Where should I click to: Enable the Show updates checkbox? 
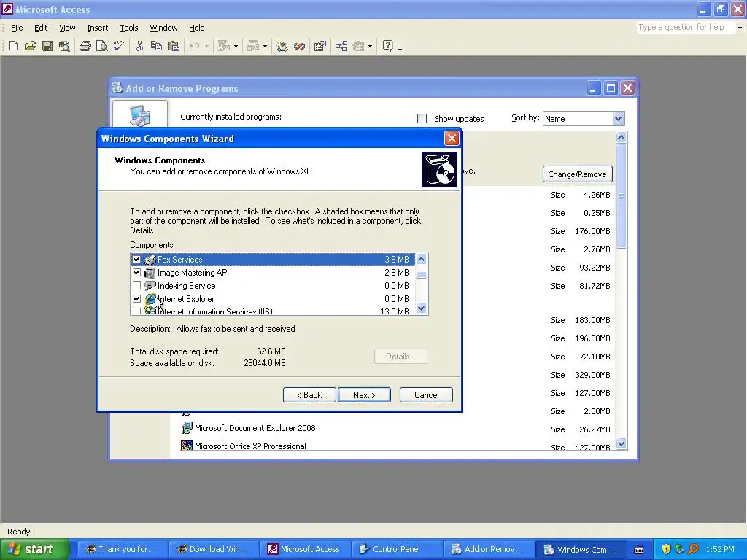tap(422, 119)
